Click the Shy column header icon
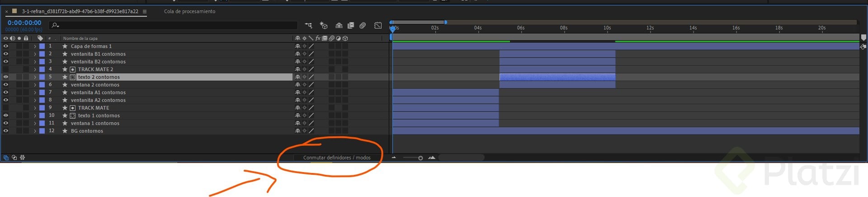 (297, 38)
